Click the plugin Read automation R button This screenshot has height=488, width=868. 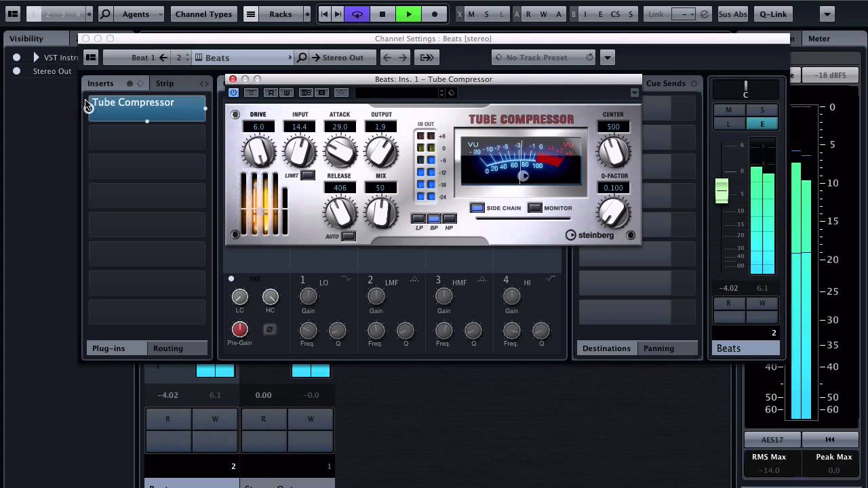270,92
